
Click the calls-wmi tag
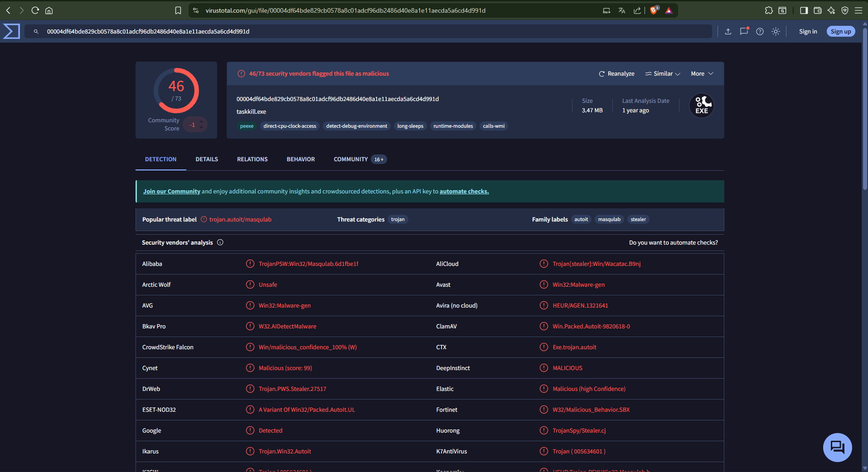click(494, 126)
